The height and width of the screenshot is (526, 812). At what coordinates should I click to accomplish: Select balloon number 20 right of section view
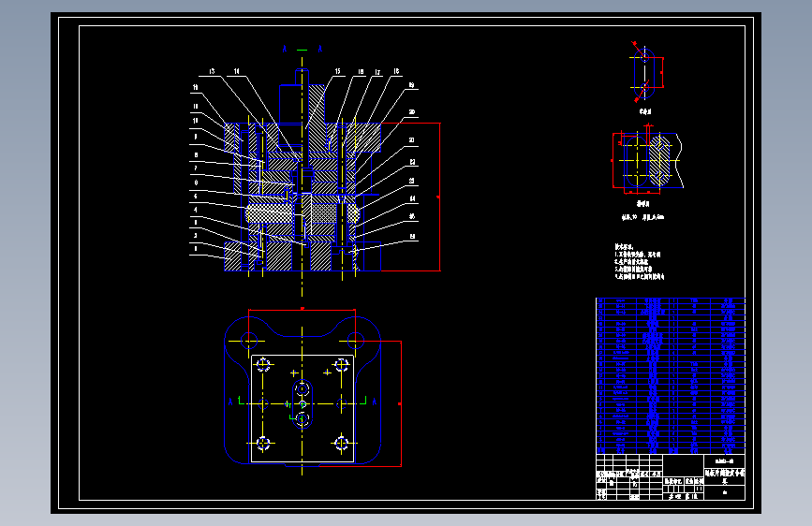[x=412, y=112]
